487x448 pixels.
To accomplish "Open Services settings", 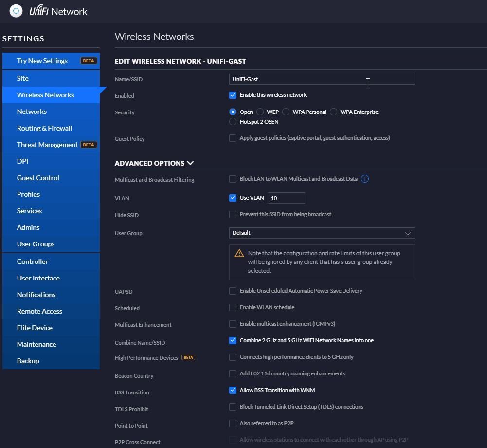I will [51, 211].
